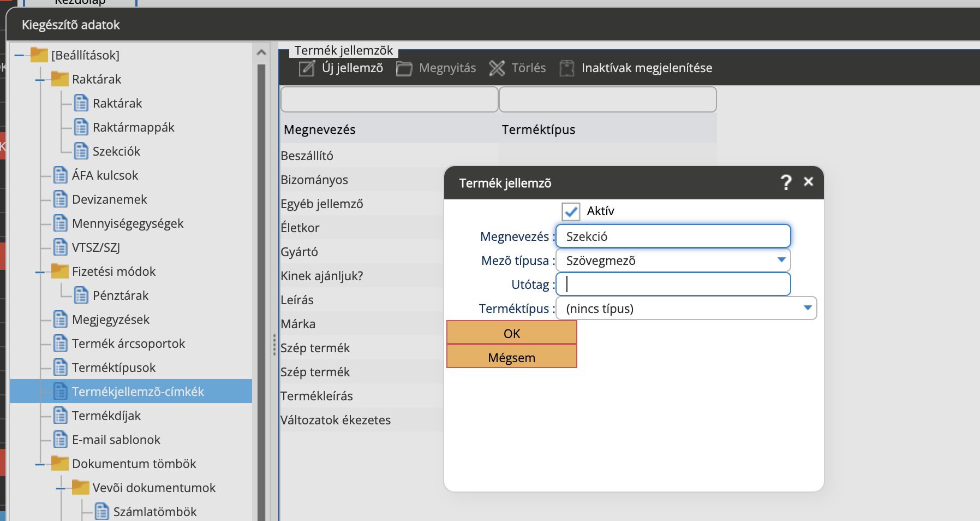Click the Törlés X icon
The width and height of the screenshot is (980, 521).
[497, 68]
